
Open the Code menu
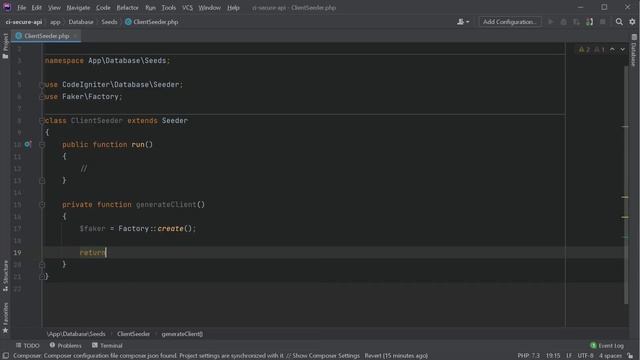tap(103, 7)
